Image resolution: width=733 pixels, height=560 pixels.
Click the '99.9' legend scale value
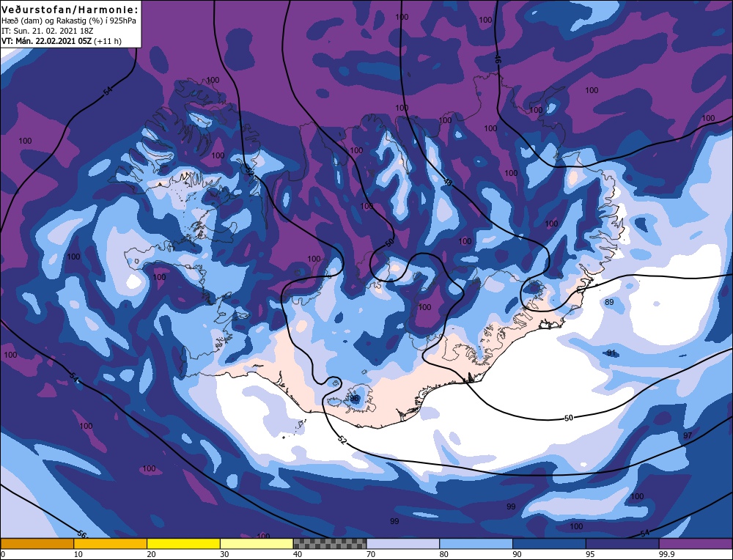click(666, 554)
